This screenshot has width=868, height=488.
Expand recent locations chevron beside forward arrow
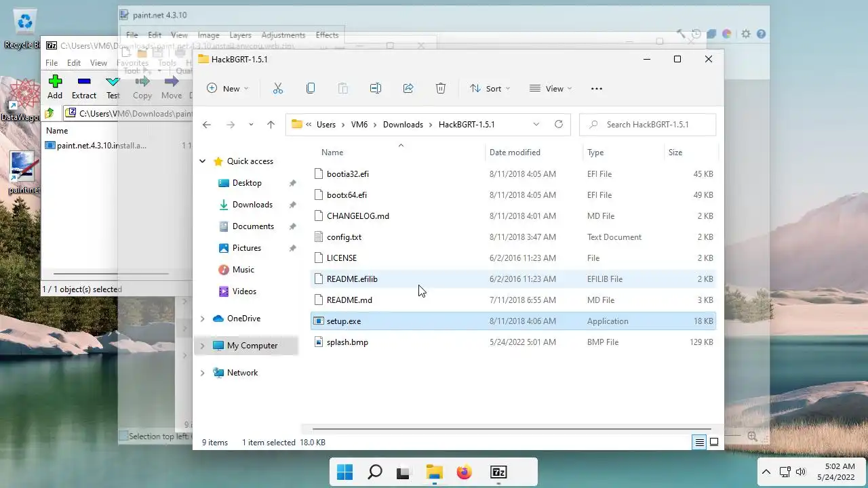[x=251, y=125]
